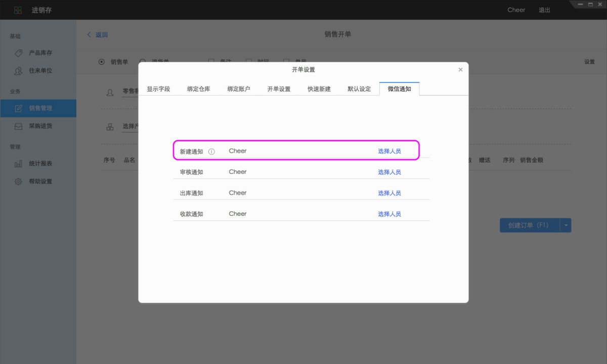The image size is (607, 364).
Task: Choose 选择人员 for 收款通知
Action: [x=389, y=214]
